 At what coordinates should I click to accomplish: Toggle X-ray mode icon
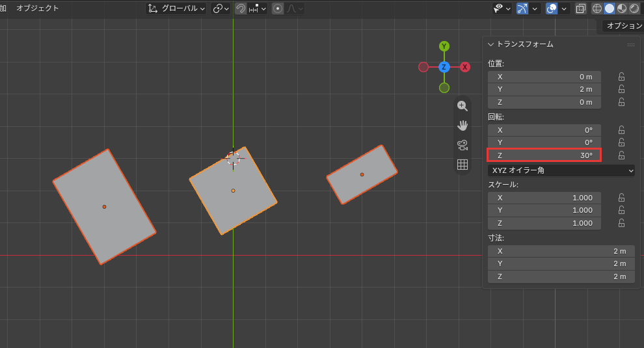(581, 8)
